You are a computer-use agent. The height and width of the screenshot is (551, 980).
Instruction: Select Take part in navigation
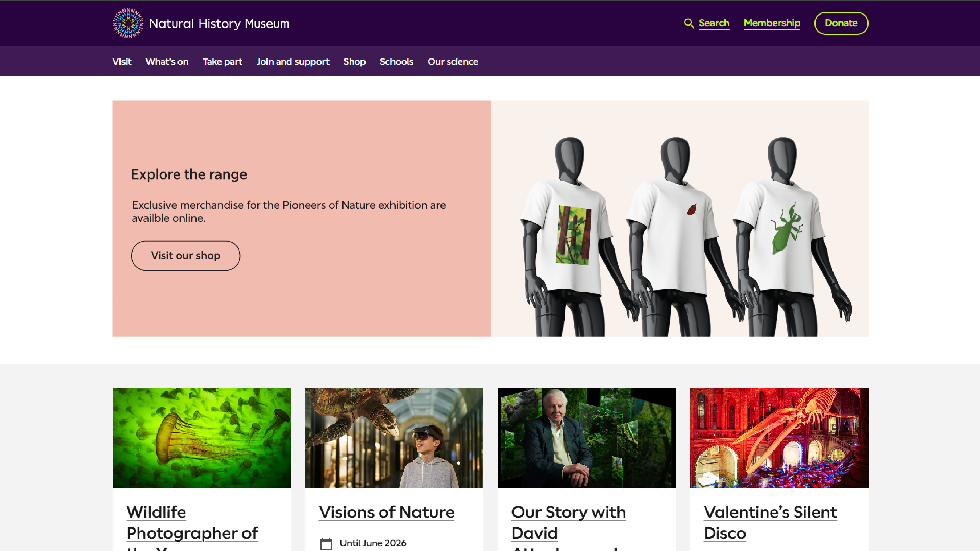pyautogui.click(x=222, y=62)
